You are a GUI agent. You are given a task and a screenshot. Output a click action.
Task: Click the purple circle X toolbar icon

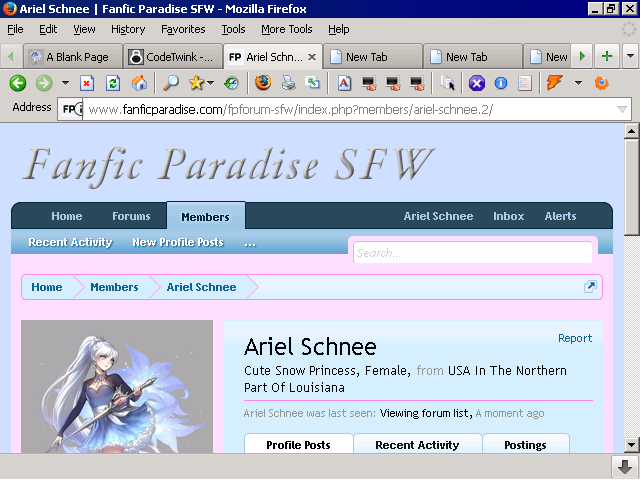(477, 83)
